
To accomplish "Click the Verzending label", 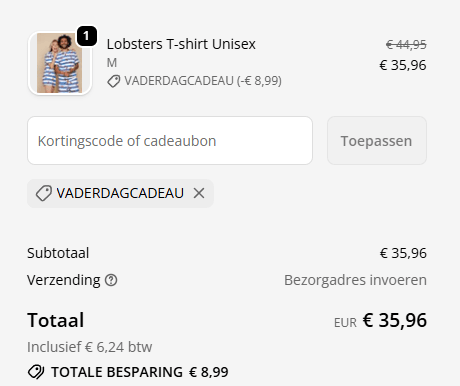I will click(x=64, y=280).
